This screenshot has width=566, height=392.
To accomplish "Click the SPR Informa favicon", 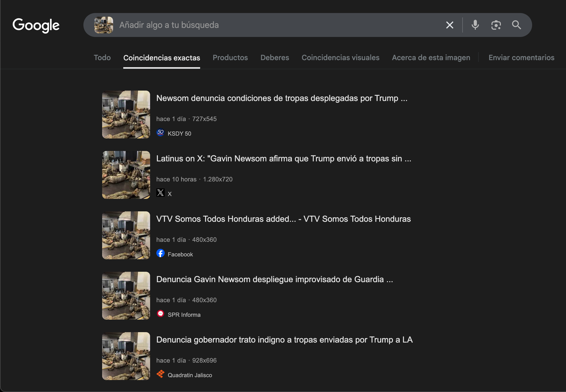I will point(161,314).
